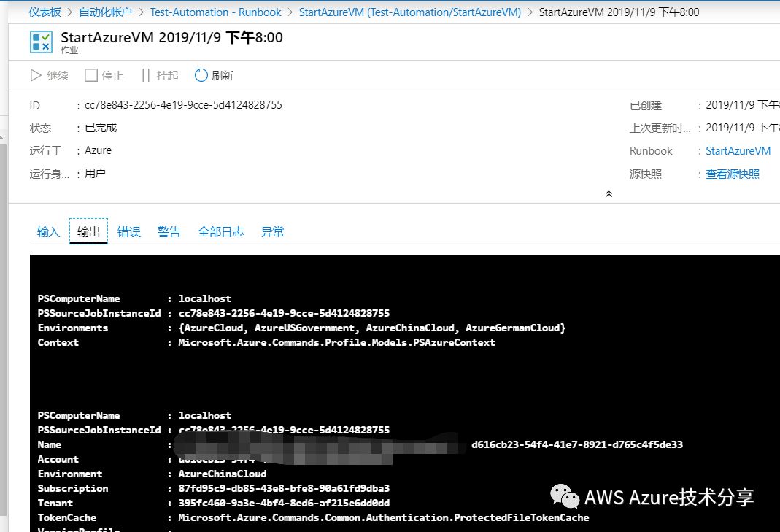This screenshot has width=780, height=532.
Task: Open the 仪表板 breadcrumb link
Action: click(x=45, y=12)
